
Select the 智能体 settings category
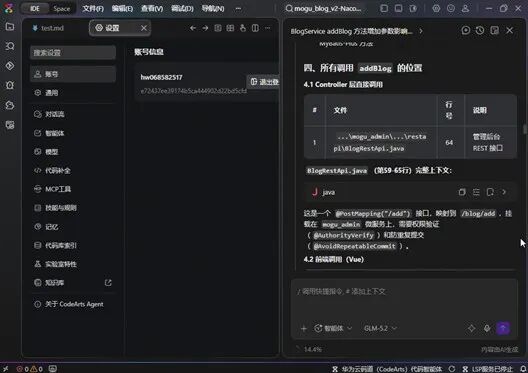(x=73, y=133)
